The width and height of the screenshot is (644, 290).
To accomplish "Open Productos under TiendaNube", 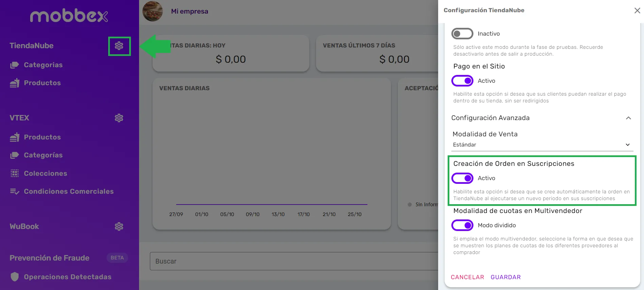I will (x=42, y=83).
